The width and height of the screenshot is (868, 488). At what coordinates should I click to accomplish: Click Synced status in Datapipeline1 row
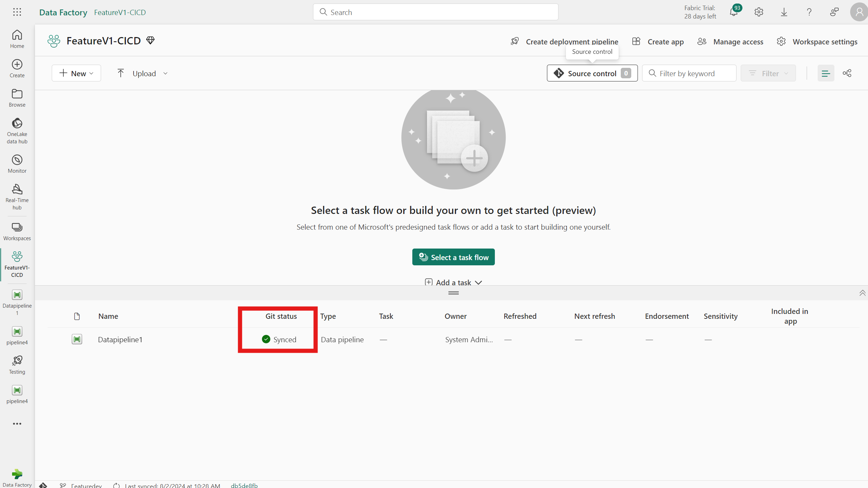coord(279,339)
